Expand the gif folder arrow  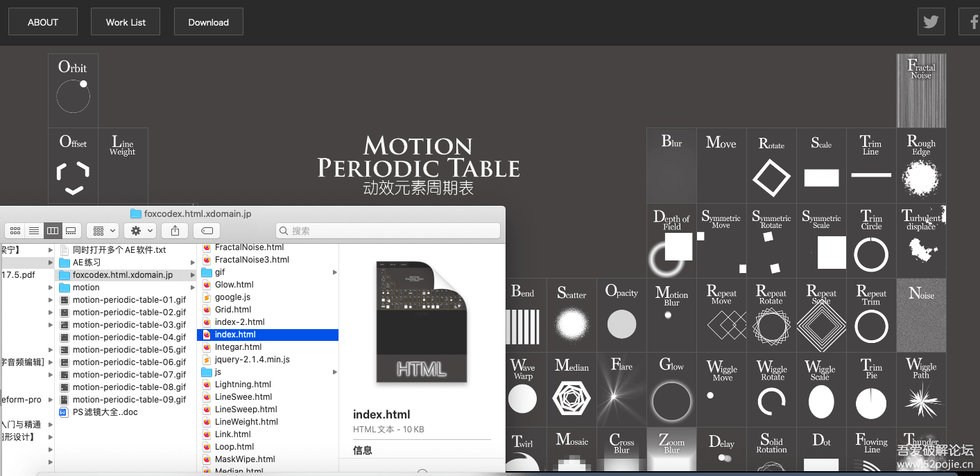[x=335, y=272]
